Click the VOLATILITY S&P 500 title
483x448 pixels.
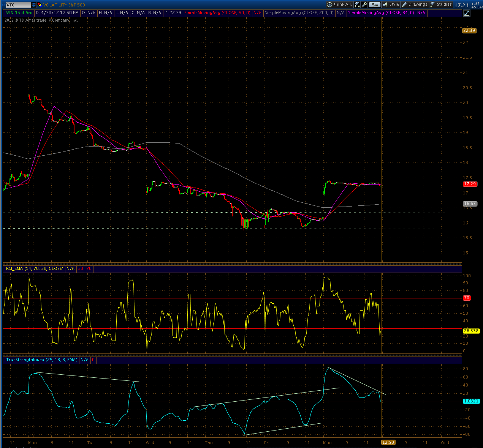[64, 5]
